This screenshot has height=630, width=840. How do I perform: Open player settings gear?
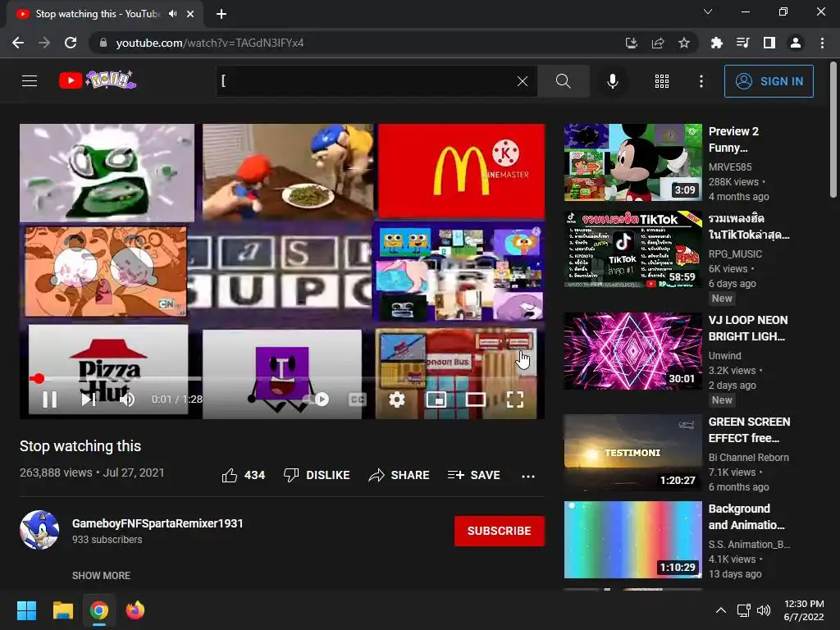[x=396, y=399]
